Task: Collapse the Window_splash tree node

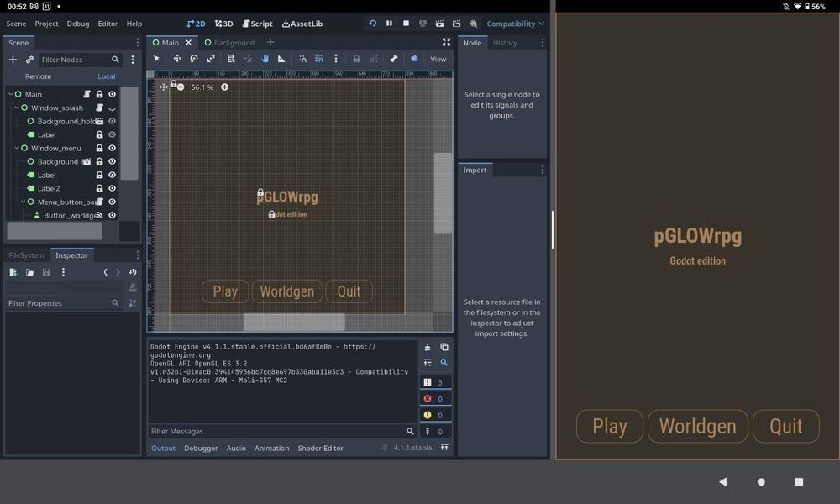Action: click(17, 108)
